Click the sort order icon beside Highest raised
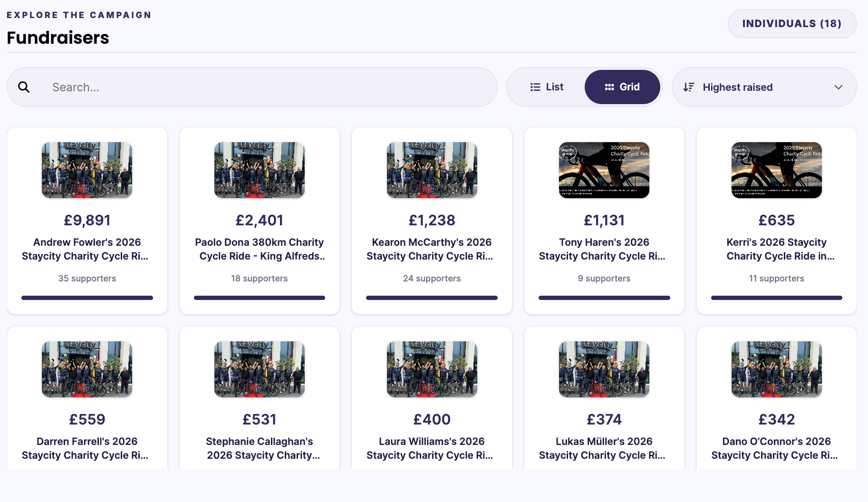 (689, 87)
